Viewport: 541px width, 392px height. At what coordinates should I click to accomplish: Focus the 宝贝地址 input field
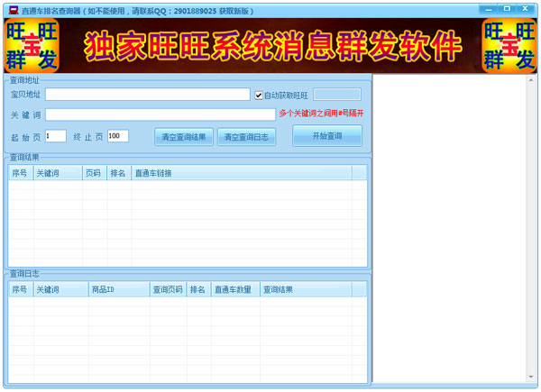148,95
